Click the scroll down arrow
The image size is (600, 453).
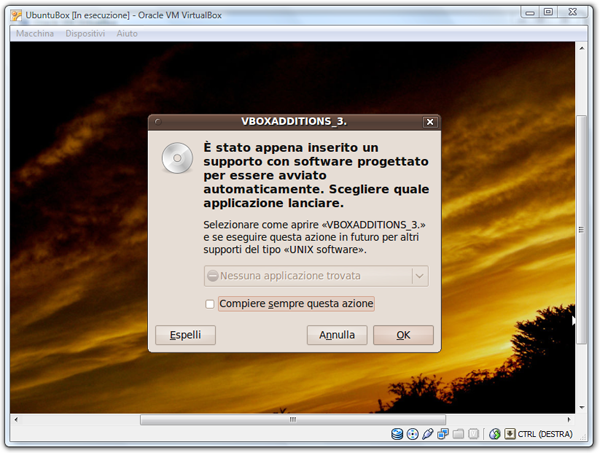[x=582, y=407]
